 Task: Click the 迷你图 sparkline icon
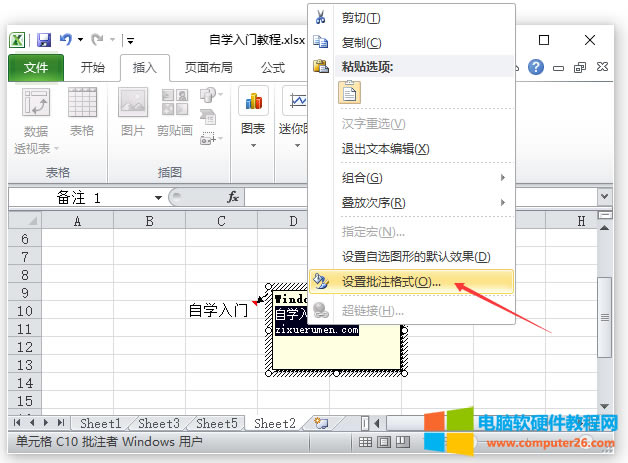[x=295, y=100]
